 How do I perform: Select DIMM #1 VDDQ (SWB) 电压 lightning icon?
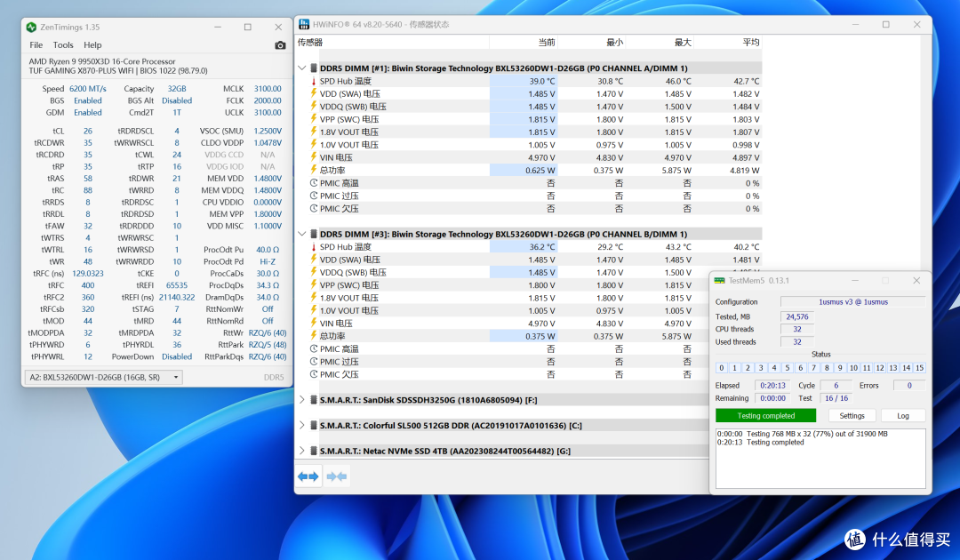click(x=314, y=106)
